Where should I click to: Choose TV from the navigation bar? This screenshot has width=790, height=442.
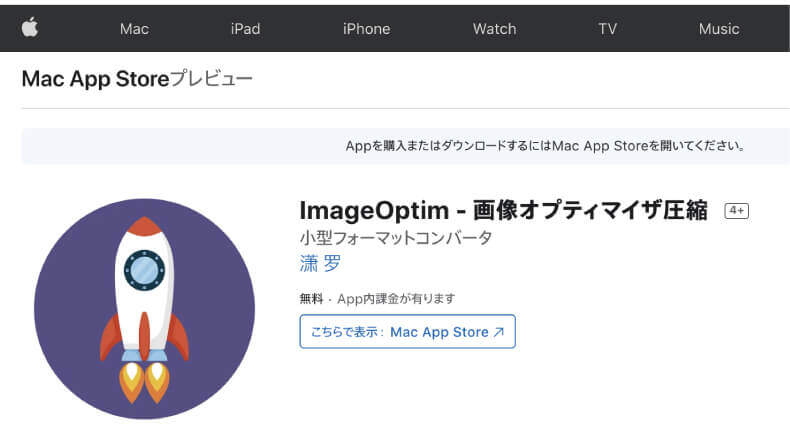coord(607,29)
